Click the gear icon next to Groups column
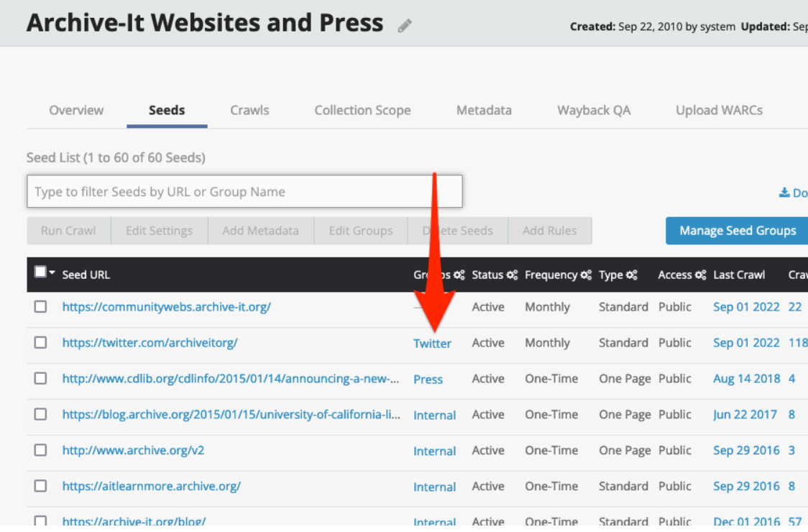The image size is (808, 532). pyautogui.click(x=459, y=275)
